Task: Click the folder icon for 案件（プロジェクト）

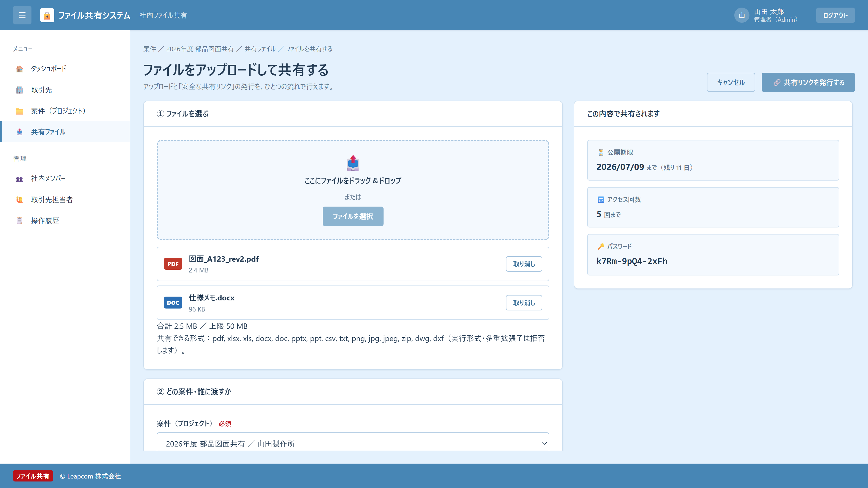Action: 20,111
